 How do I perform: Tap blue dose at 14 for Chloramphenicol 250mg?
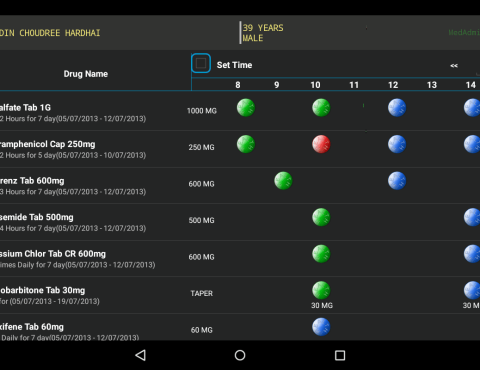[x=472, y=144]
